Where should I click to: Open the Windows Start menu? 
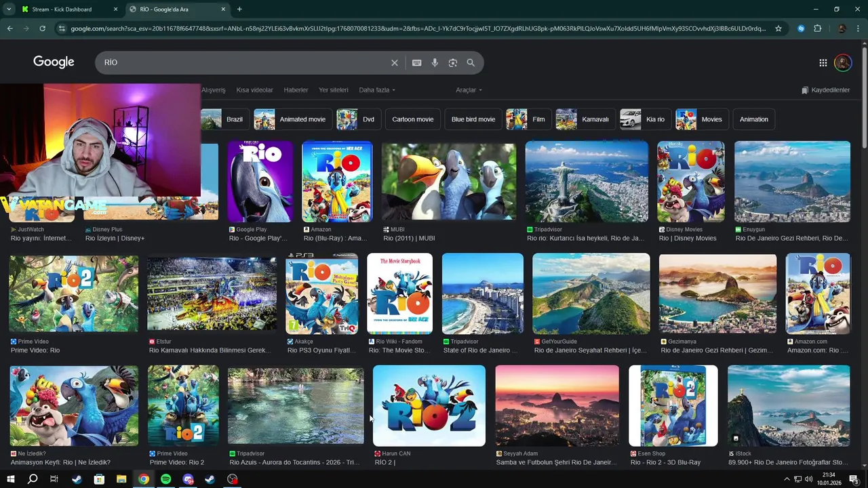tap(10, 479)
